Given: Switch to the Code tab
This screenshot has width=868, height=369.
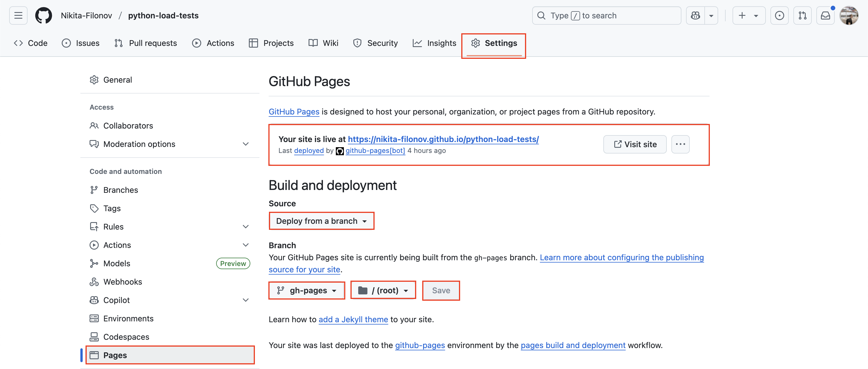Looking at the screenshot, I should pyautogui.click(x=31, y=43).
